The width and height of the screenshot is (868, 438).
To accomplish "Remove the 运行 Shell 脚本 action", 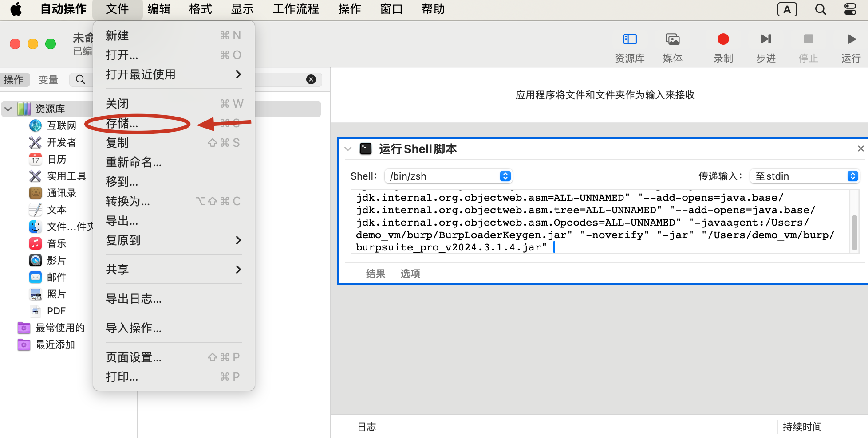I will (860, 149).
